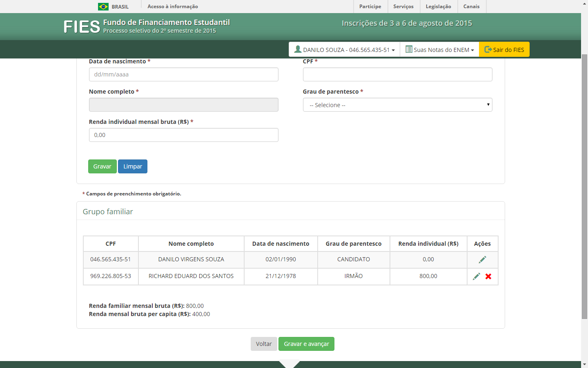
Task: Click Gravar e avançar button
Action: click(x=306, y=344)
